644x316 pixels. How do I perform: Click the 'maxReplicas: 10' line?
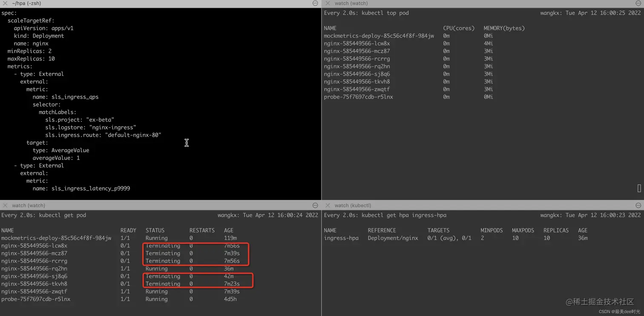(31, 59)
